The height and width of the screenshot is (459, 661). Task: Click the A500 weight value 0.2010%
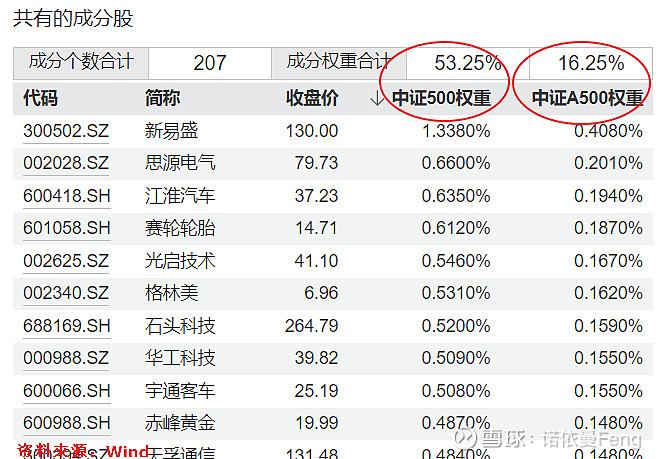coord(608,163)
